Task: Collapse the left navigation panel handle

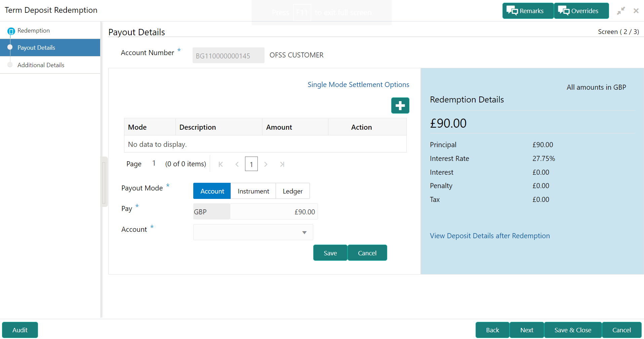Action: point(104,182)
